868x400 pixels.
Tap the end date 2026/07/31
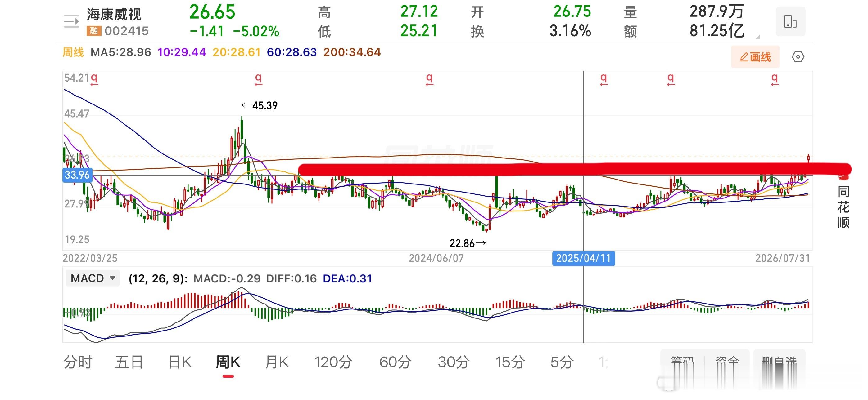point(782,258)
